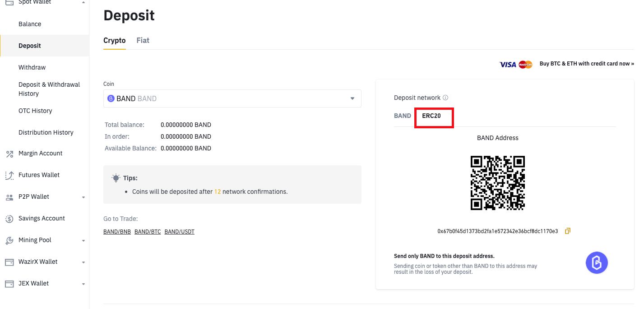Open the Coin selection dropdown
The width and height of the screenshot is (644, 309).
pos(232,98)
